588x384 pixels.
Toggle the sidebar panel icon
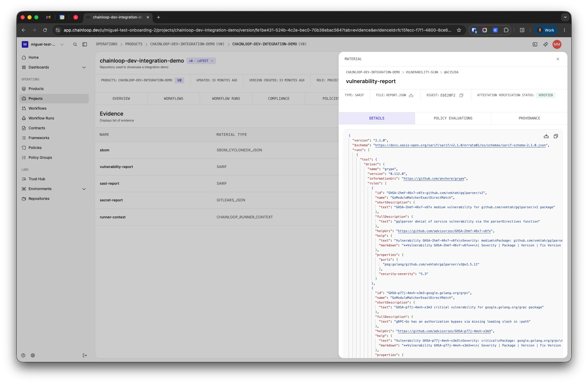tap(85, 44)
